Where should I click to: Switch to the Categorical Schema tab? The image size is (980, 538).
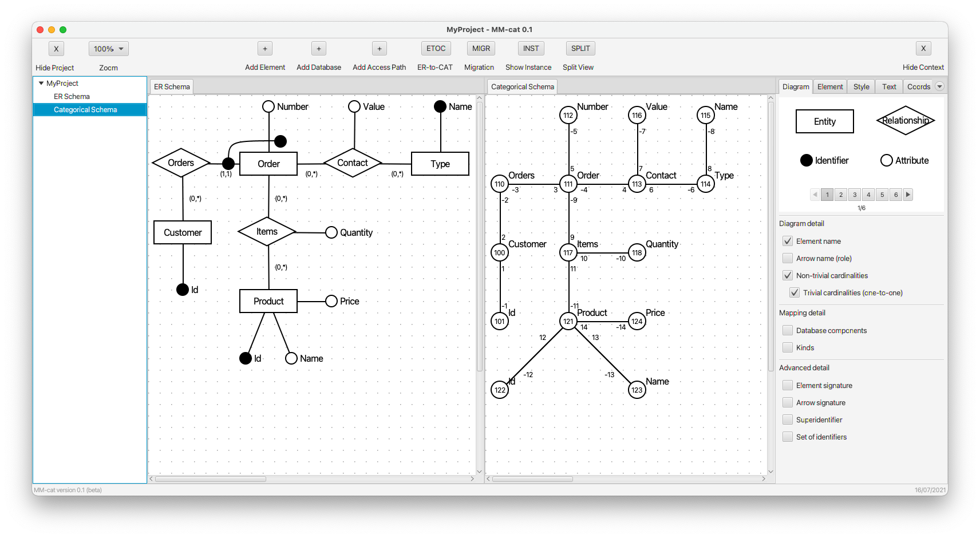[522, 87]
